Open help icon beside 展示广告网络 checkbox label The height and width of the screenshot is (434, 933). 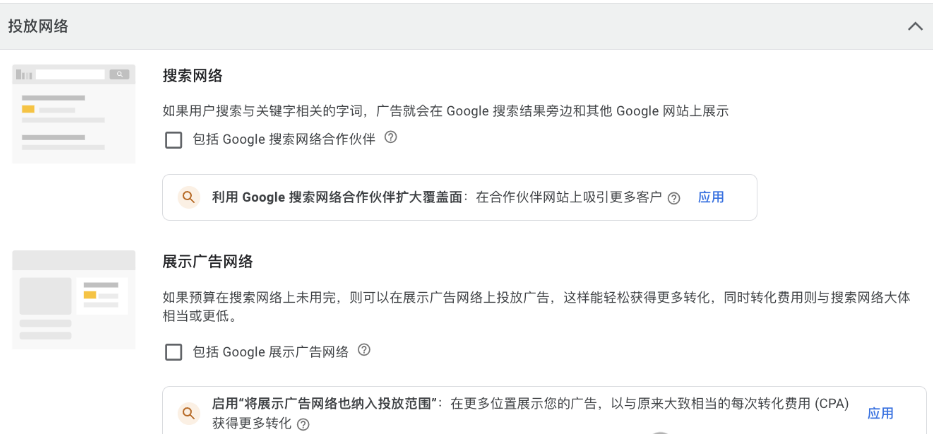pyautogui.click(x=364, y=350)
